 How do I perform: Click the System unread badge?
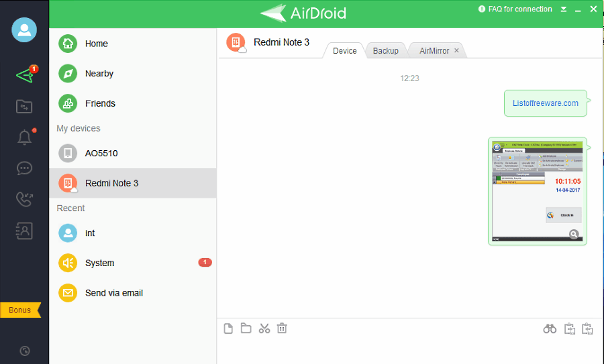(205, 262)
